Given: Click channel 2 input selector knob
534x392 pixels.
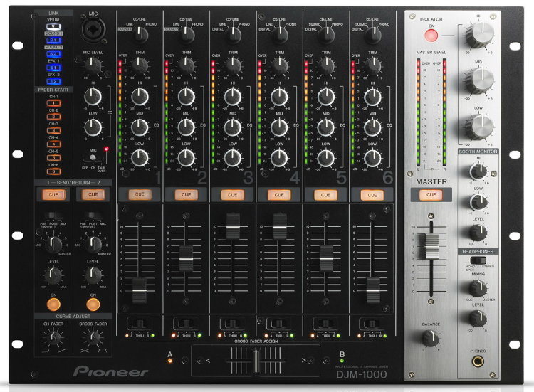Looking at the screenshot, I should (x=187, y=35).
